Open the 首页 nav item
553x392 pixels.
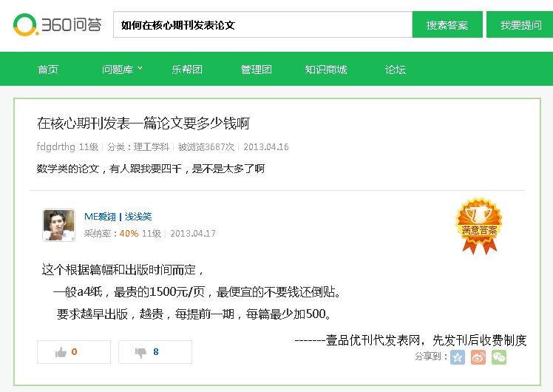click(x=47, y=70)
